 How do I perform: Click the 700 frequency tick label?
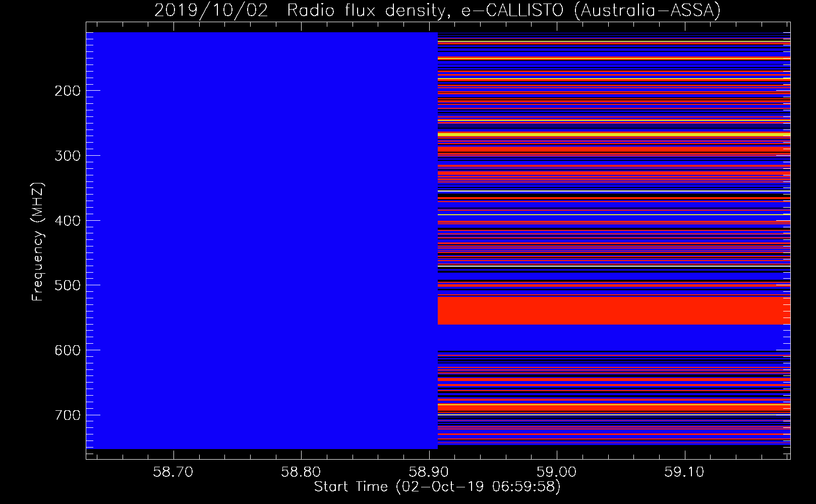tap(68, 415)
